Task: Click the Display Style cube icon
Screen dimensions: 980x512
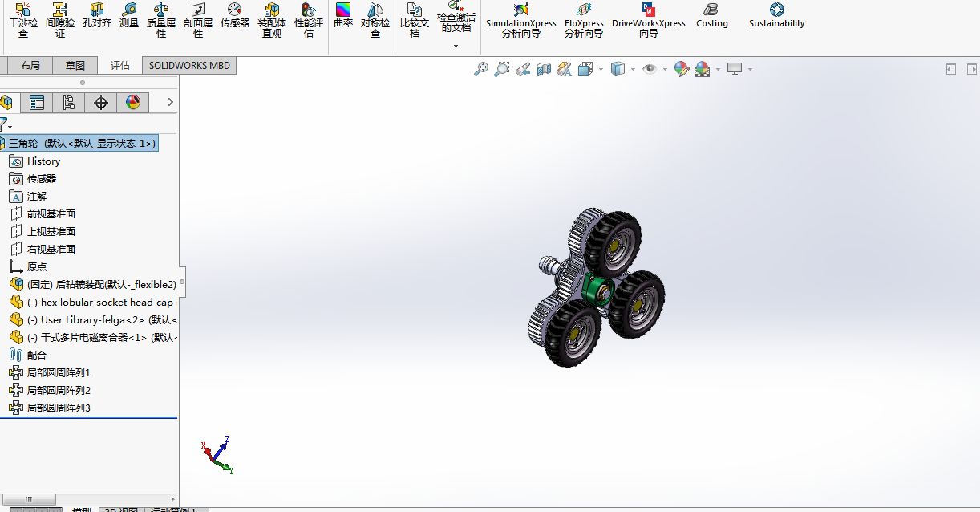Action: tap(618, 70)
